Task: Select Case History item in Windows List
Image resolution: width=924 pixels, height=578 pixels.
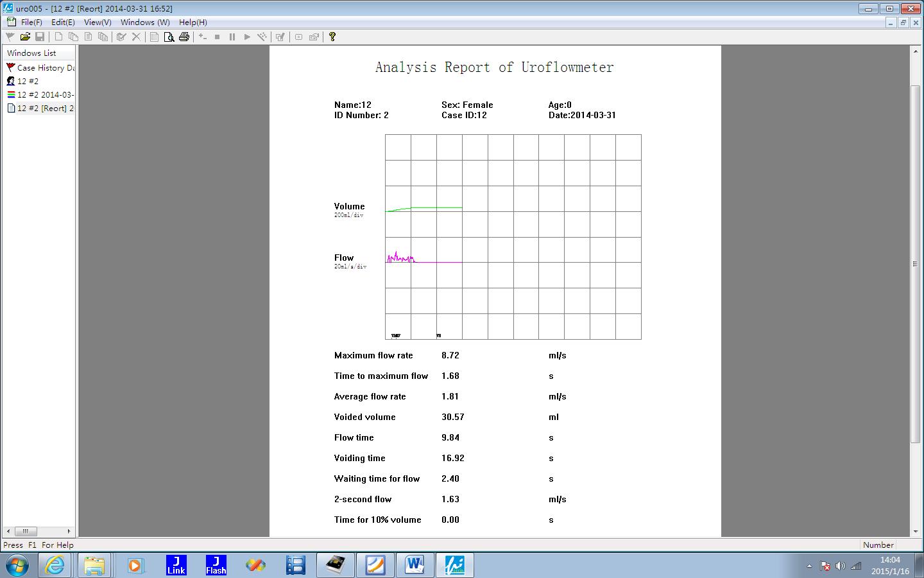Action: click(45, 67)
